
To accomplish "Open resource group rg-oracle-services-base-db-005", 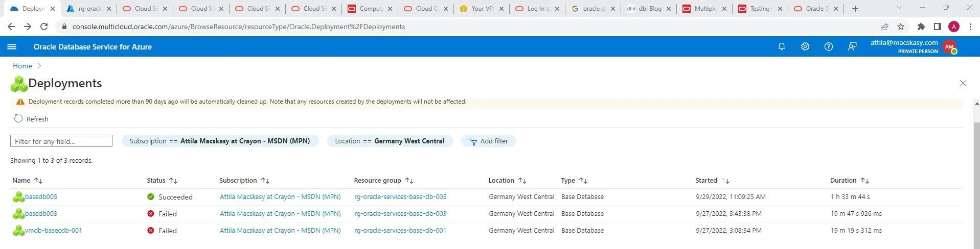I will point(400,196).
